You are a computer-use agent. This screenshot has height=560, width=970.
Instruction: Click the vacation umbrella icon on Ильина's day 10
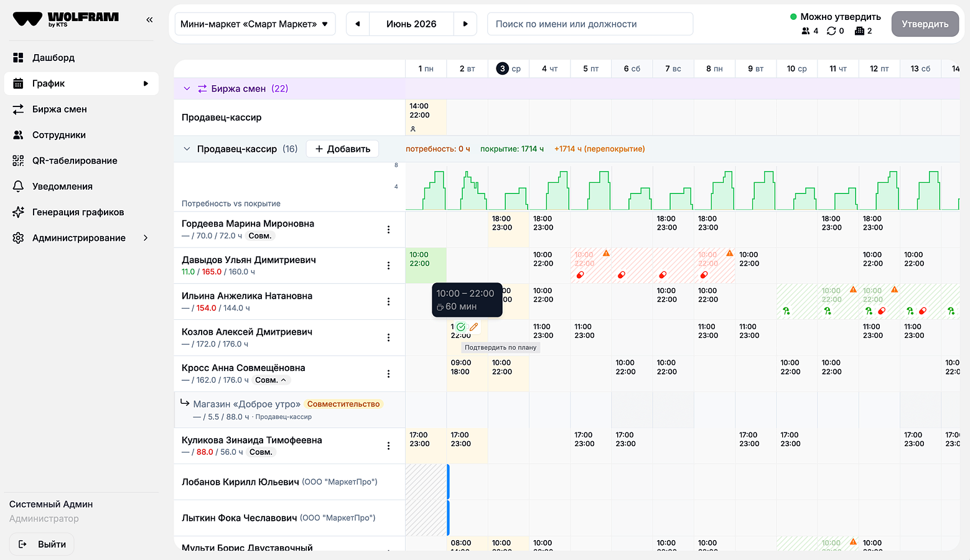coord(786,311)
